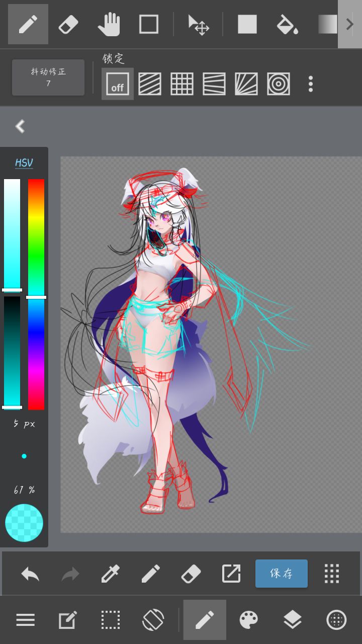Select the Bucket fill tool
362x644 pixels.
point(288,24)
